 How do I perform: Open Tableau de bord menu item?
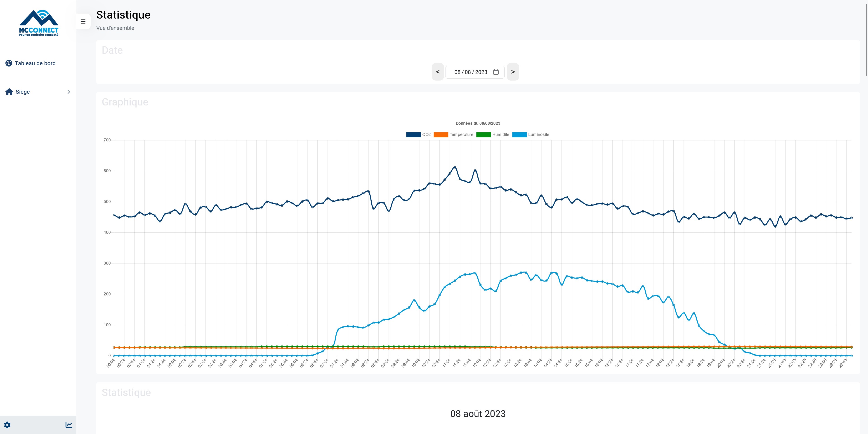tap(35, 63)
